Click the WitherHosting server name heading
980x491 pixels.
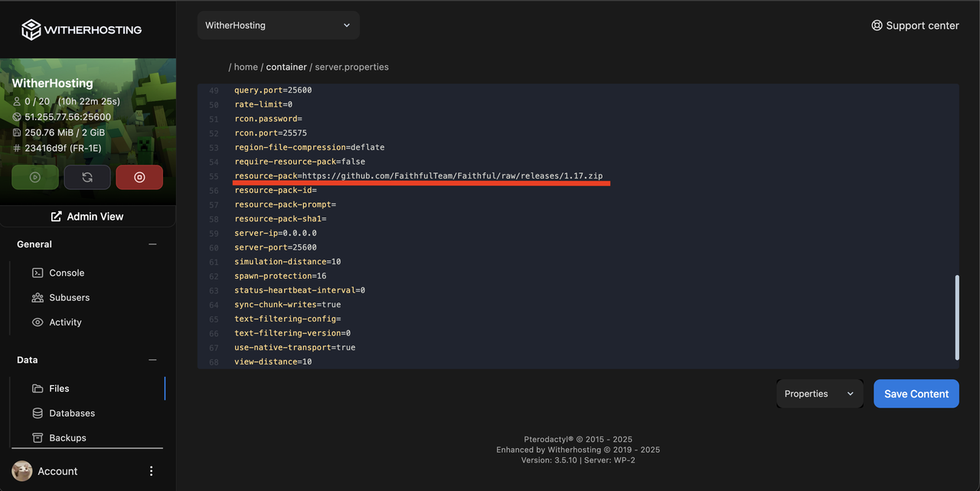(x=52, y=83)
